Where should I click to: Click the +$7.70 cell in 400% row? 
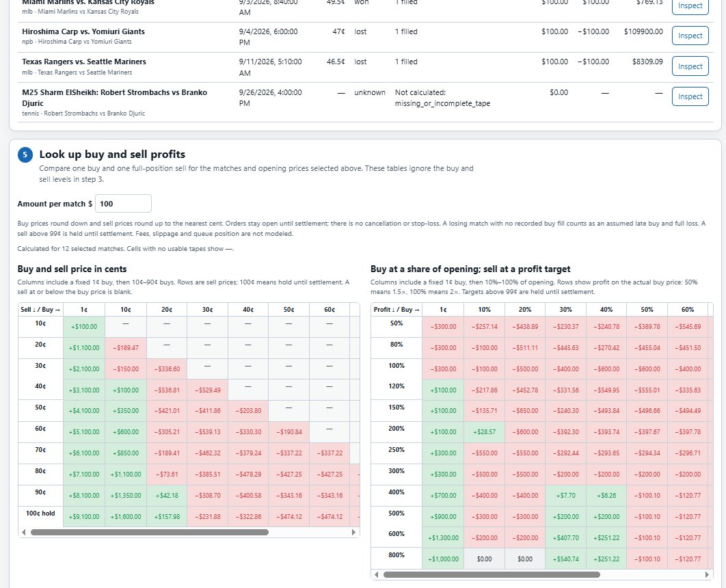[565, 496]
